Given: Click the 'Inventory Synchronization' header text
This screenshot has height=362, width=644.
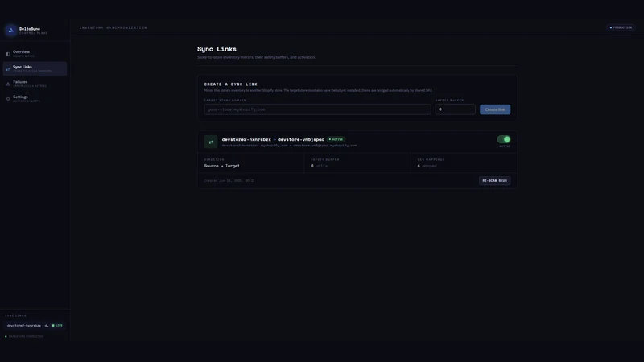Looking at the screenshot, I should tap(114, 27).
